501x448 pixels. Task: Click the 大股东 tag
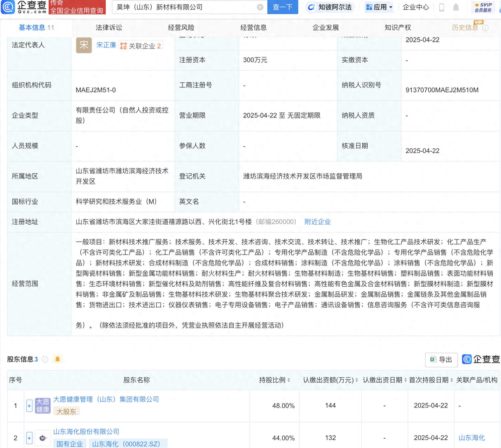tap(66, 412)
